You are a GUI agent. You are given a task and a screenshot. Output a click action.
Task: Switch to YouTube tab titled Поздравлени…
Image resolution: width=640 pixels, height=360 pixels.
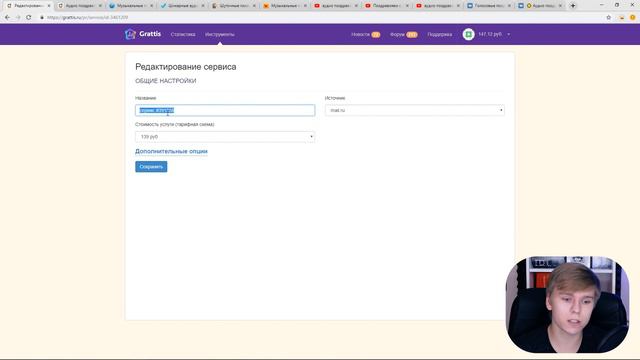click(x=386, y=6)
